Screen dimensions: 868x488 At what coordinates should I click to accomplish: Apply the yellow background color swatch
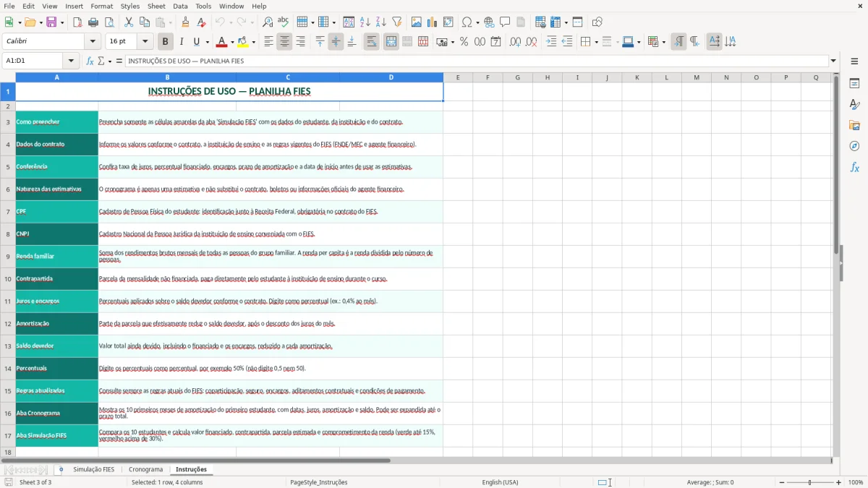pos(243,42)
